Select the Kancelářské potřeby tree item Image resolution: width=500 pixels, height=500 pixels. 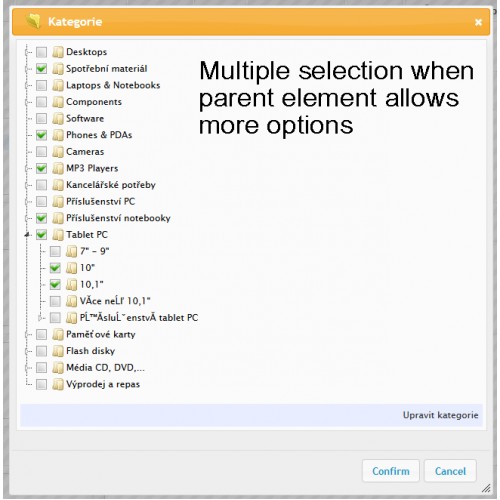point(111,185)
